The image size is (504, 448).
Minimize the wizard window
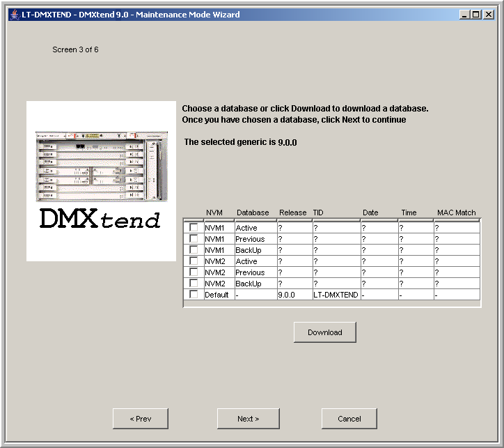(x=464, y=15)
